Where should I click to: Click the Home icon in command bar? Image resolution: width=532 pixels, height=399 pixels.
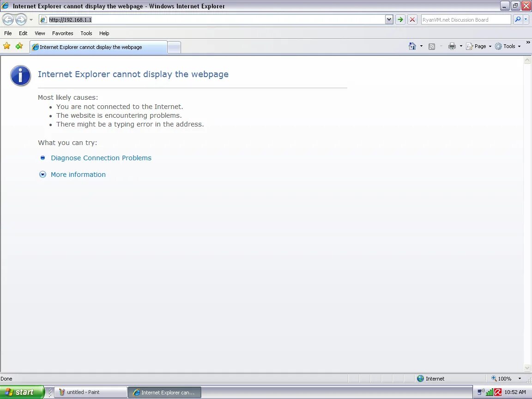[x=412, y=47]
